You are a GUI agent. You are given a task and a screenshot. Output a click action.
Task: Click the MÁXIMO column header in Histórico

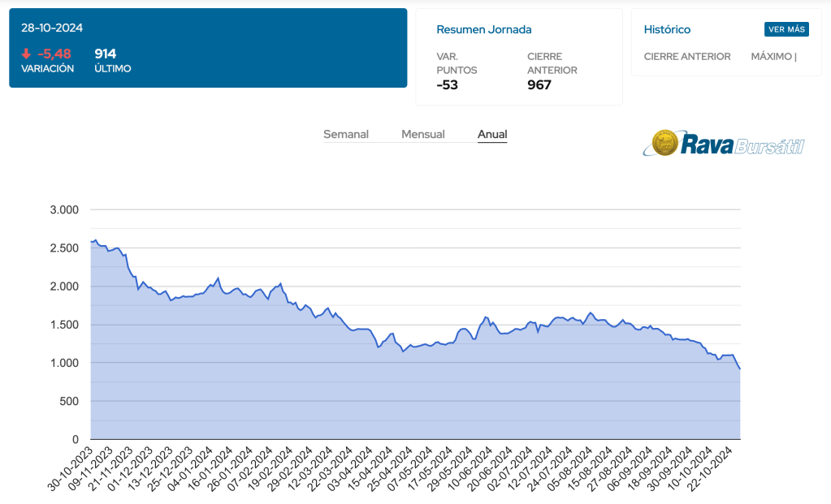pos(773,57)
